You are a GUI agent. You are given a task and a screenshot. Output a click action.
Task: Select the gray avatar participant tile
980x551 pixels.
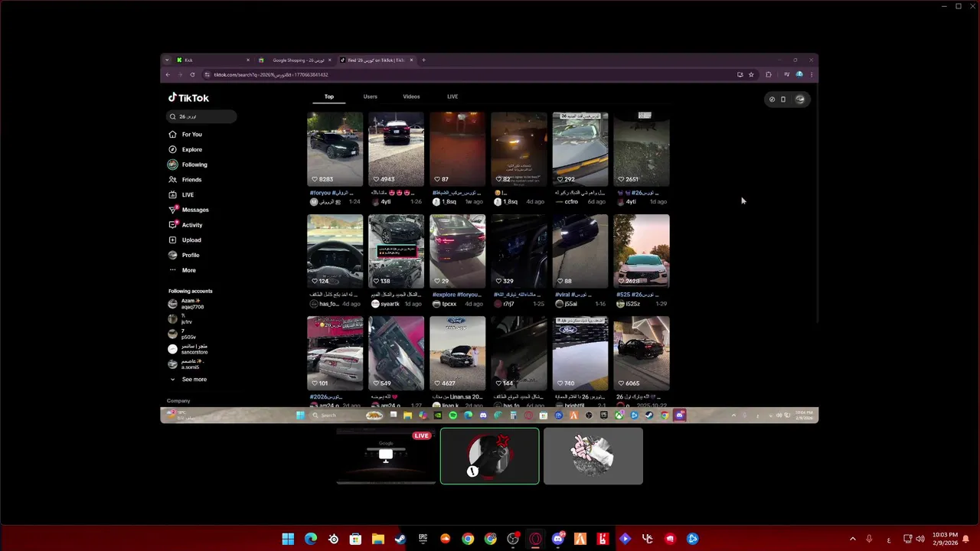tap(593, 456)
